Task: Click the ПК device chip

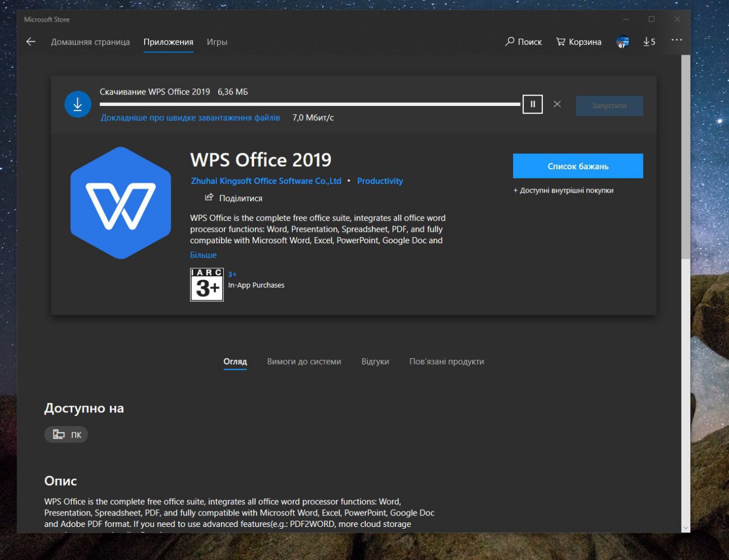Action: [66, 435]
